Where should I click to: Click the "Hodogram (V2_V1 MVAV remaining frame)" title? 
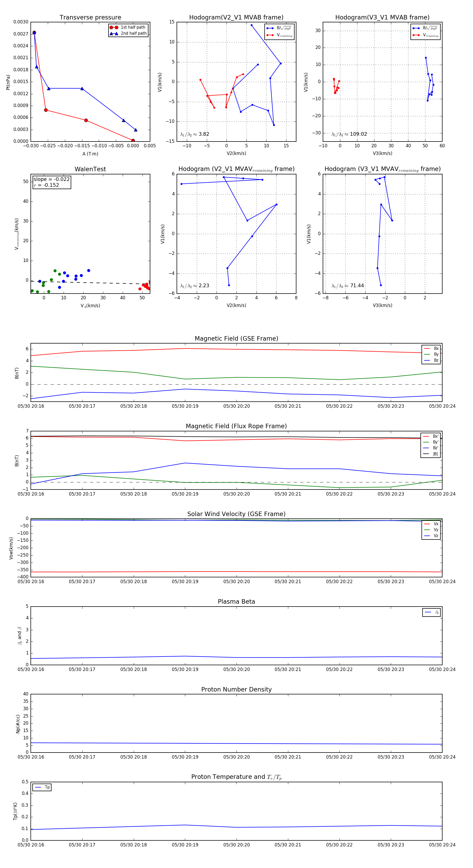[236, 169]
